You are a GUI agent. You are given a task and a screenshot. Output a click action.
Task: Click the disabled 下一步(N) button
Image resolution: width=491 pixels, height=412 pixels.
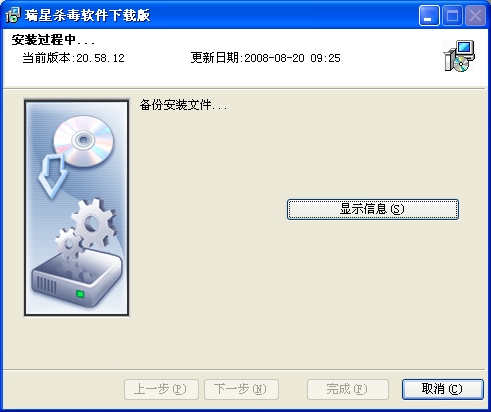pyautogui.click(x=241, y=389)
